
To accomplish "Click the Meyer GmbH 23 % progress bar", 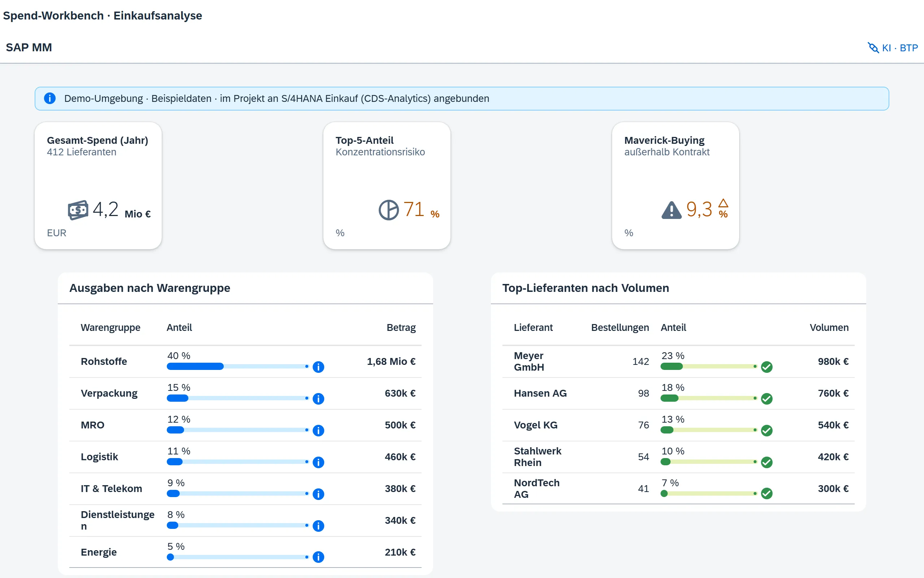I will (709, 366).
